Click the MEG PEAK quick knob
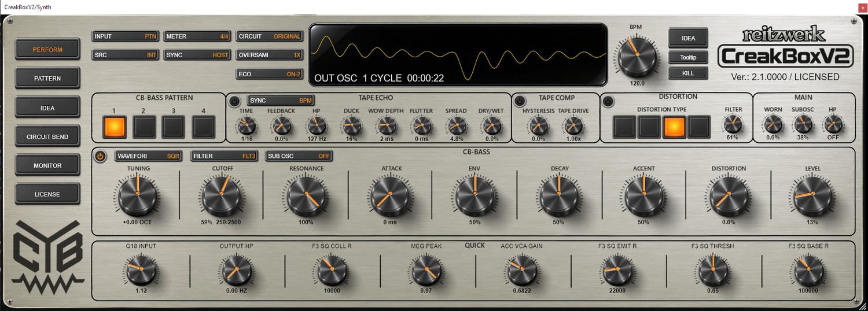The width and height of the screenshot is (868, 311). pyautogui.click(x=426, y=269)
